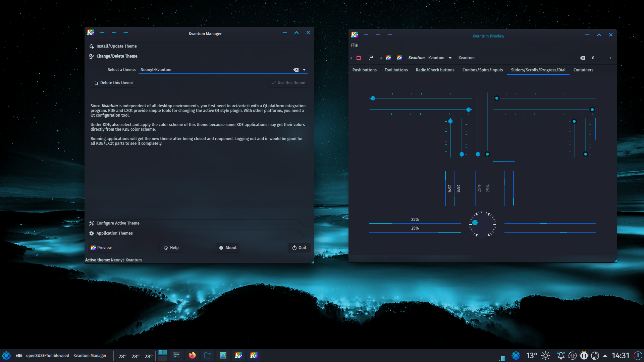Screen dimensions: 644x362
Task: Launch Firefox from the taskbar
Action: tap(192, 355)
